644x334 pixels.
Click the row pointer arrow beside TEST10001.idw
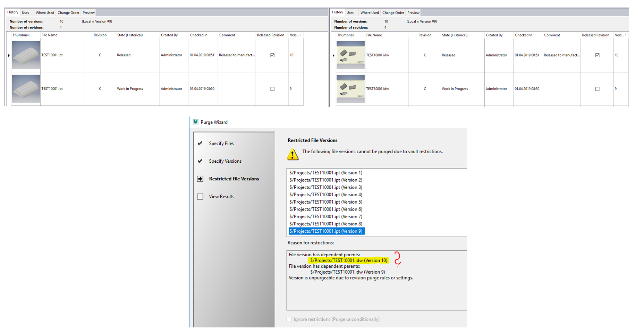coord(333,55)
